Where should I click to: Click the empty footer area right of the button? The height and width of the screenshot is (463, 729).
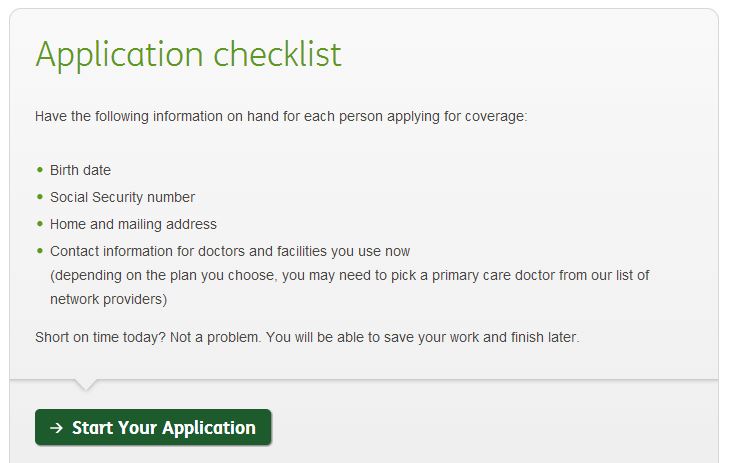click(x=500, y=428)
